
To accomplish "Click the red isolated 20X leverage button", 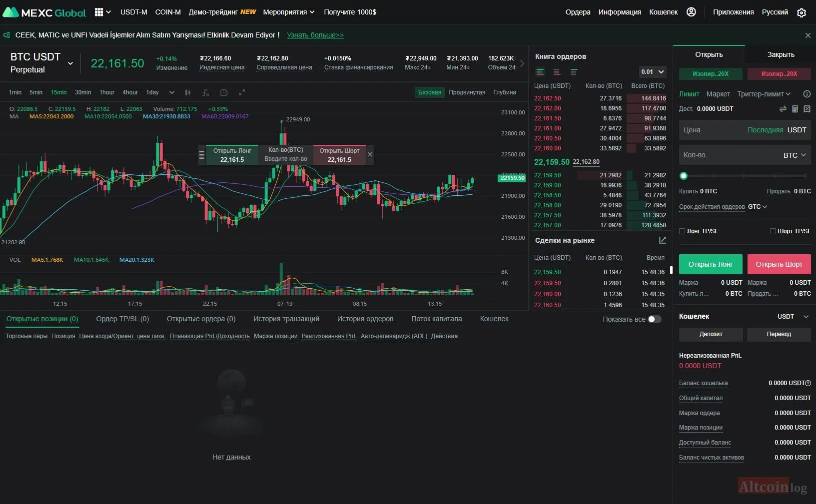I will (x=779, y=74).
